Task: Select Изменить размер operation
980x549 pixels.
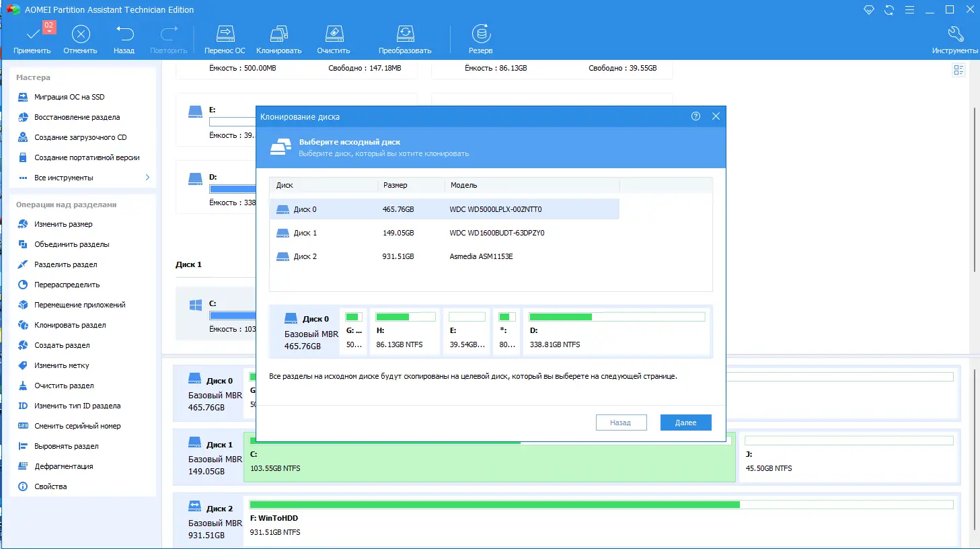Action: pyautogui.click(x=63, y=224)
